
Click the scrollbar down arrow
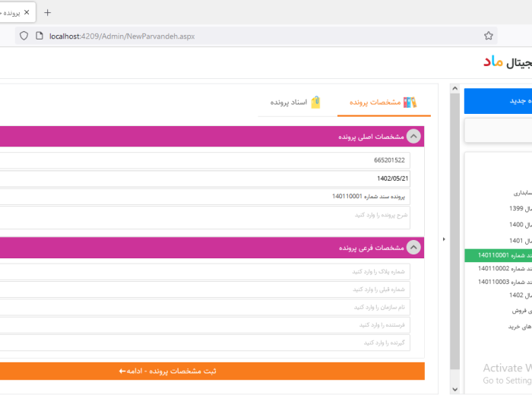pos(455,387)
